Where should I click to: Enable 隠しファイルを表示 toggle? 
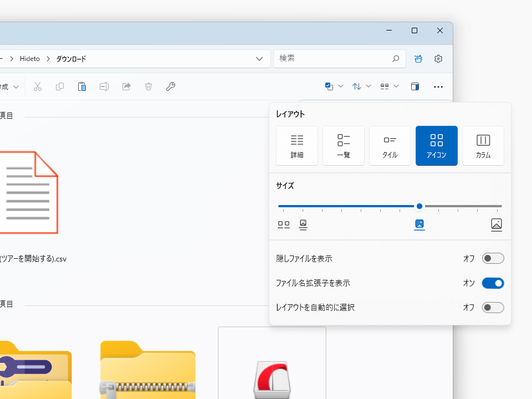[x=492, y=258]
